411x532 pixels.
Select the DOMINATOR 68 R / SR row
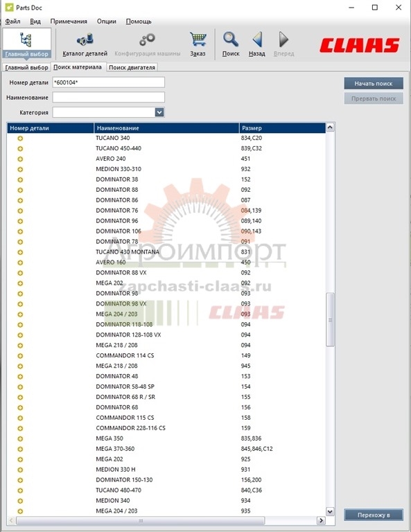click(166, 397)
